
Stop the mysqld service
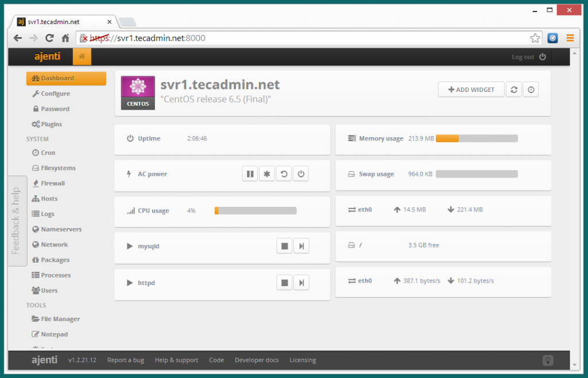pos(284,246)
